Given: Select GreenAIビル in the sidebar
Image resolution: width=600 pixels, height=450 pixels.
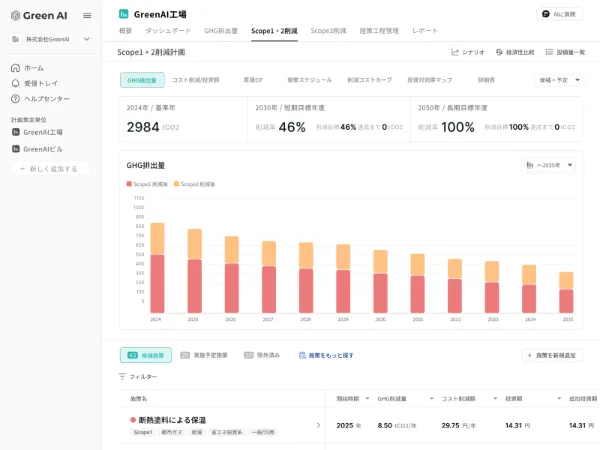Looking at the screenshot, I should (x=43, y=148).
